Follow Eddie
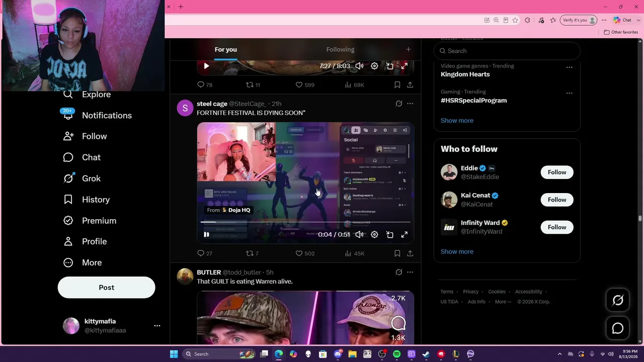This screenshot has height=362, width=644. [x=557, y=172]
